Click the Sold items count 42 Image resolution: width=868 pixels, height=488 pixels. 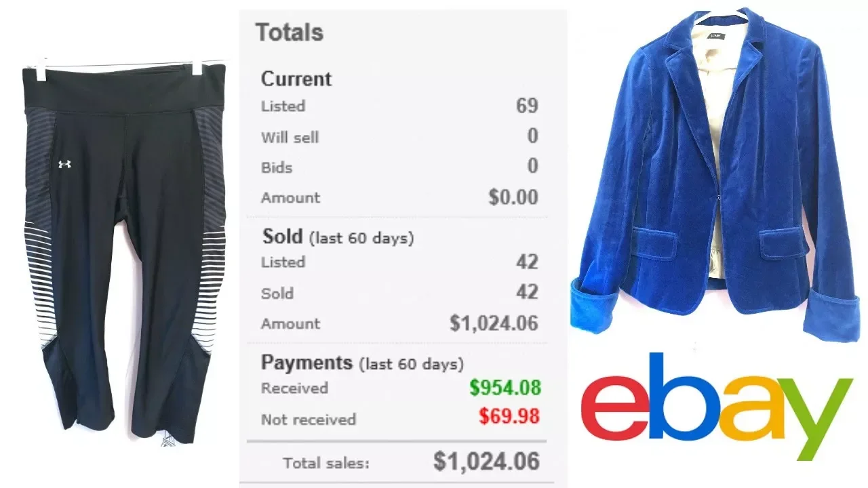click(x=527, y=292)
